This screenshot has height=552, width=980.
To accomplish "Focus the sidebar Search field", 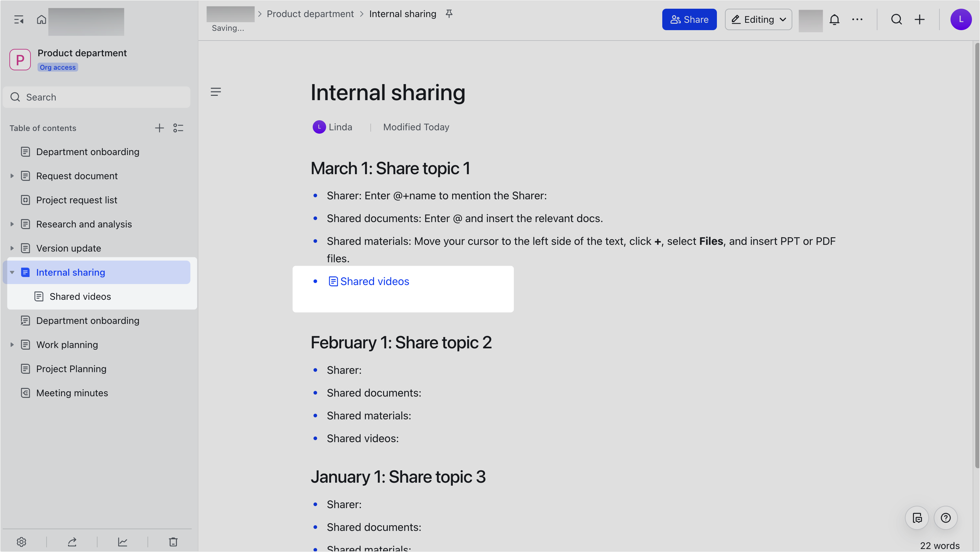I will 97,97.
